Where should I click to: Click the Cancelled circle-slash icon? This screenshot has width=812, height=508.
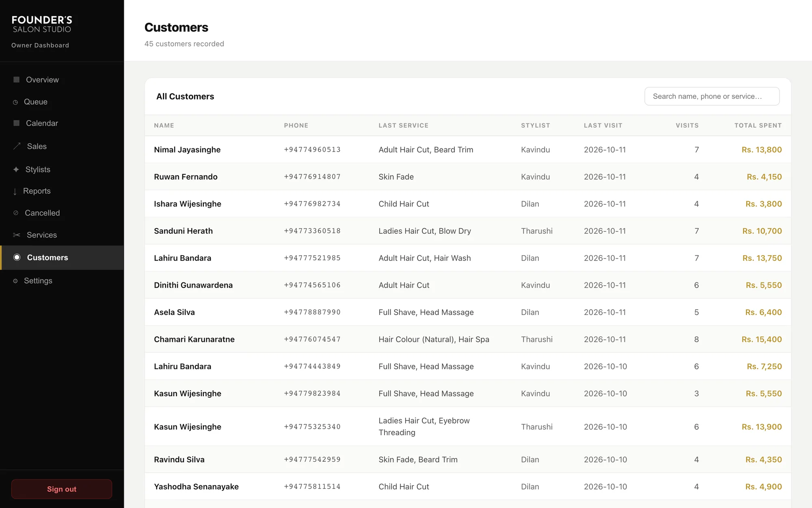[x=16, y=213]
